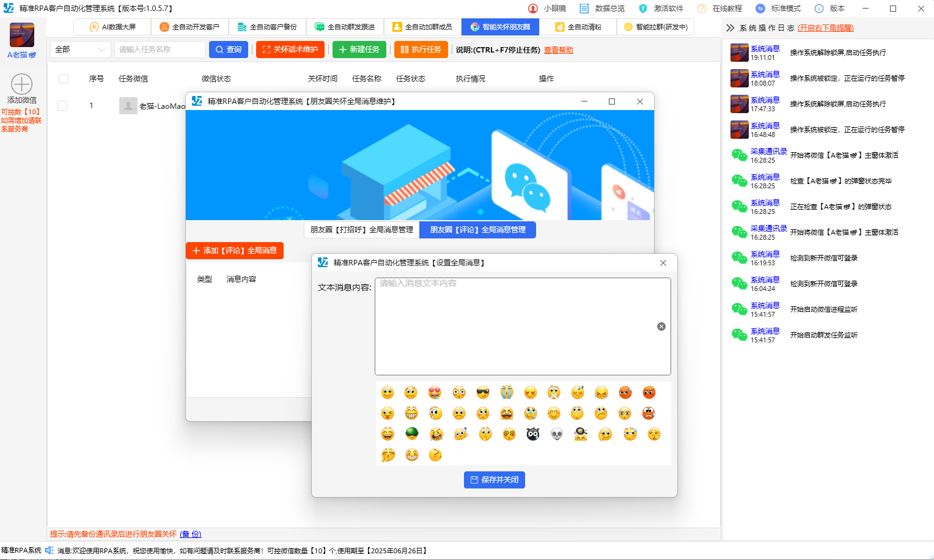Insert the bandaged-mouth emoji
The height and width of the screenshot is (560, 934).
coord(554,392)
